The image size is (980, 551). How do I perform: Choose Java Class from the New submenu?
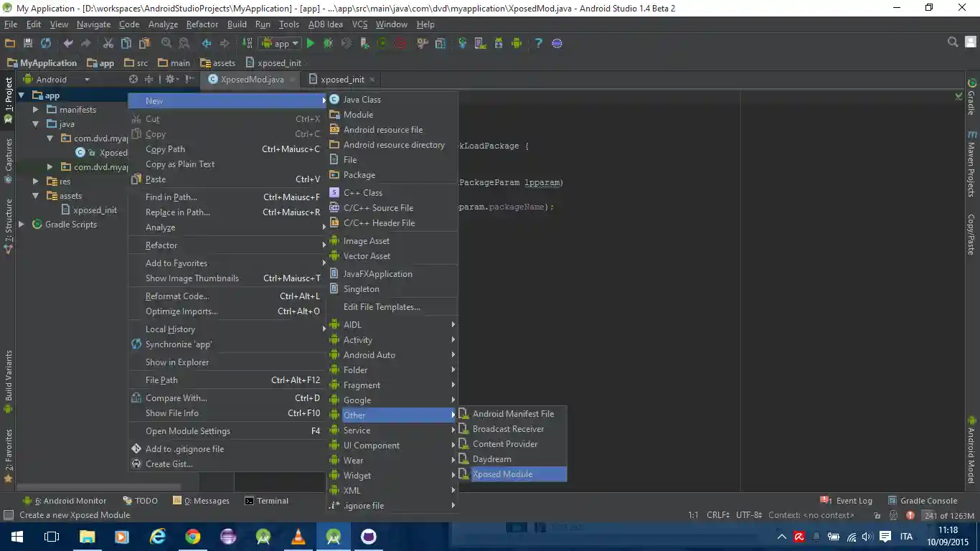362,100
